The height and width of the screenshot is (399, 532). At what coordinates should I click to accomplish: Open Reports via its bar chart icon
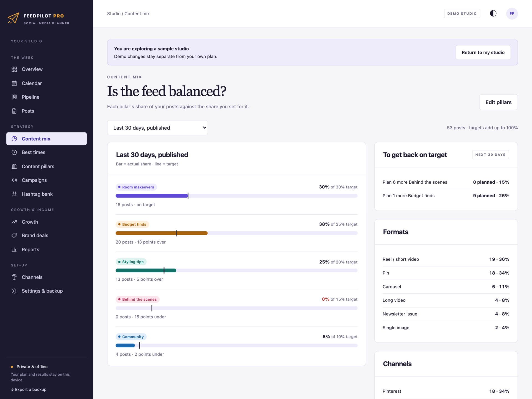tap(14, 249)
